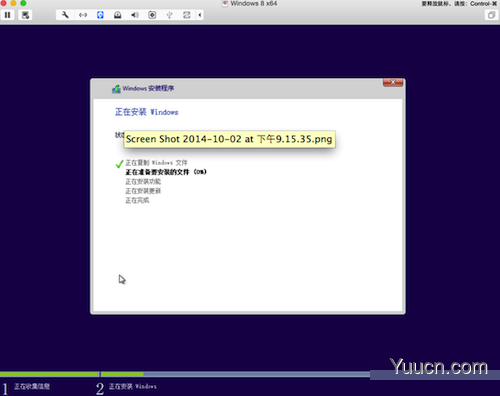Click the 'Windows 8 x64' window title

(x=254, y=3)
